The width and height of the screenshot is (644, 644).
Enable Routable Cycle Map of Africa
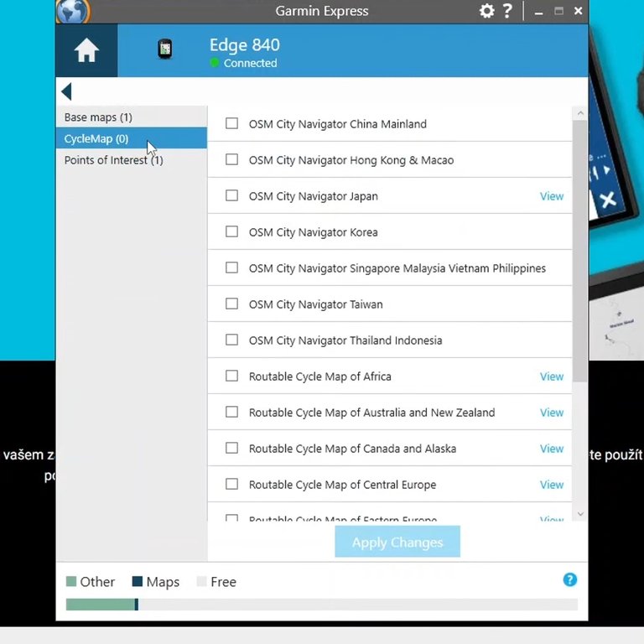231,377
